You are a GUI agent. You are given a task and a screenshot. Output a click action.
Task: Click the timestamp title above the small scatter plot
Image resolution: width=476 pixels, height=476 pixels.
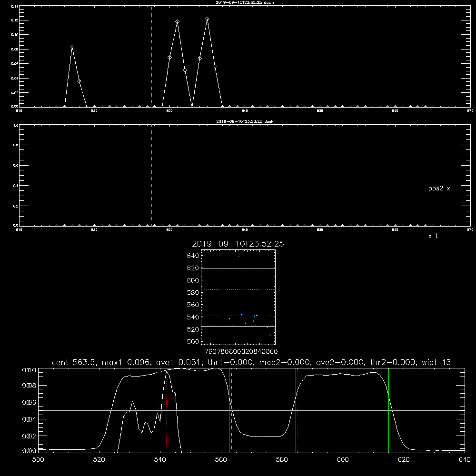[x=238, y=244]
